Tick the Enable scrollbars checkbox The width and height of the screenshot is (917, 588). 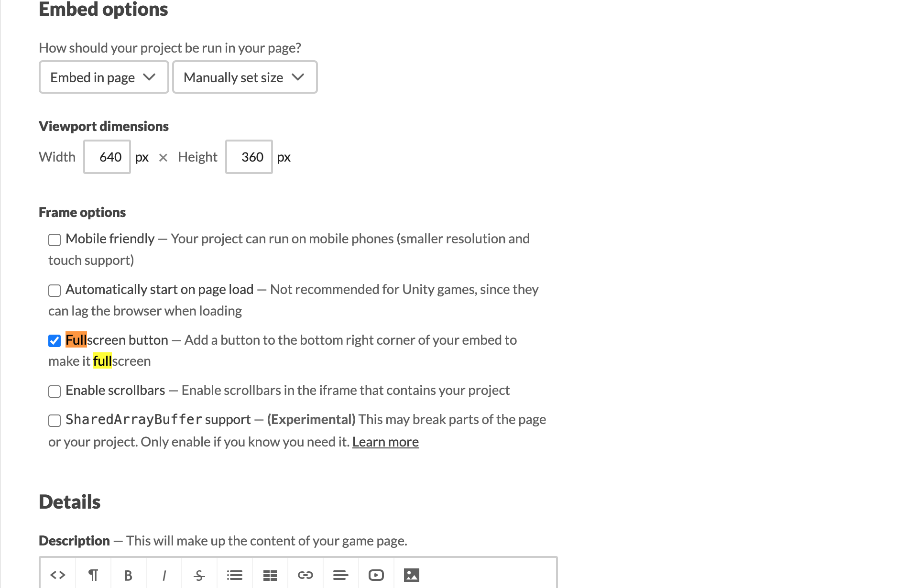[x=55, y=391]
